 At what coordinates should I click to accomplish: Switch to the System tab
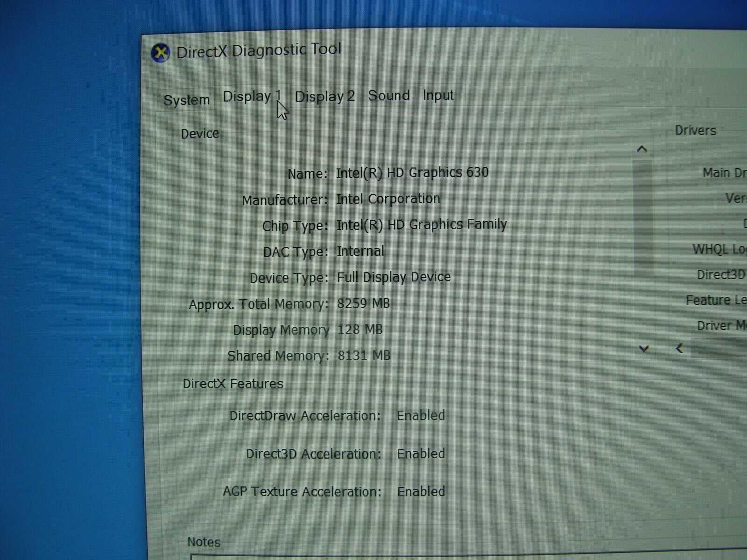187,100
